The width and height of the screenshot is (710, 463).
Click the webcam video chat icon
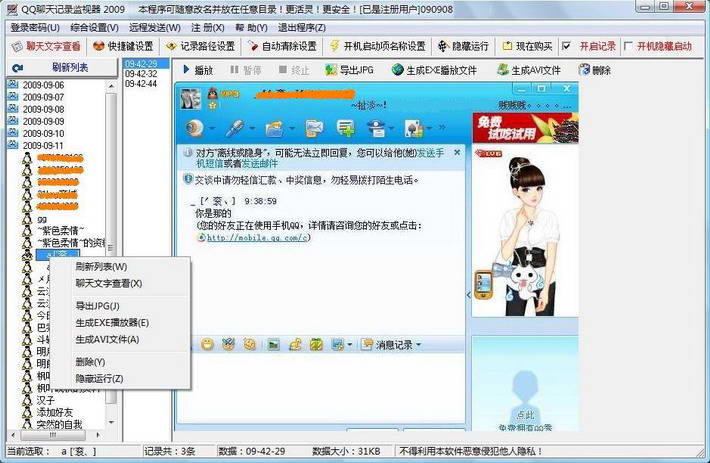[x=195, y=129]
